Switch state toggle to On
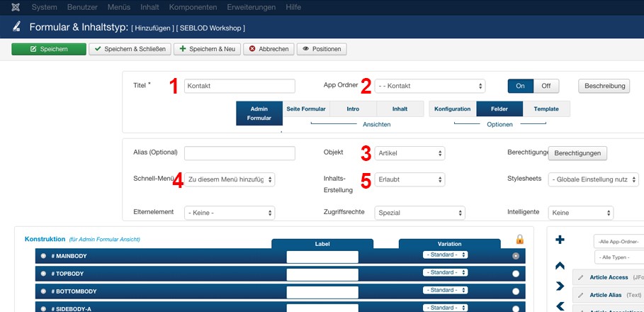The width and height of the screenshot is (644, 312). [x=521, y=86]
